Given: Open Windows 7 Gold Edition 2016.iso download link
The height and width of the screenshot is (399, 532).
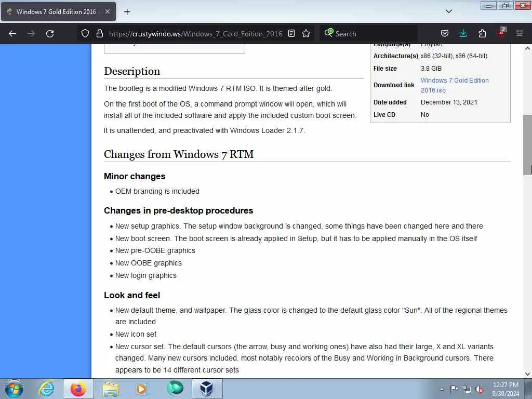Looking at the screenshot, I should coord(454,85).
